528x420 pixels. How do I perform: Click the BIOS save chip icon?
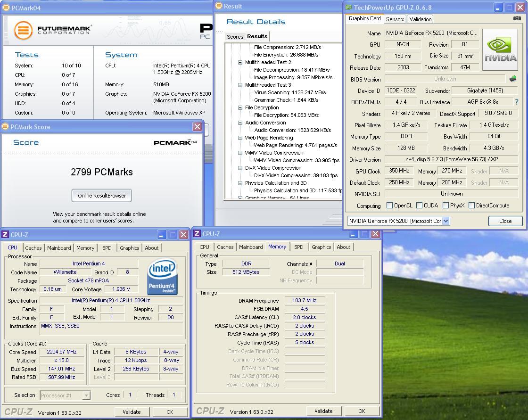click(x=513, y=78)
